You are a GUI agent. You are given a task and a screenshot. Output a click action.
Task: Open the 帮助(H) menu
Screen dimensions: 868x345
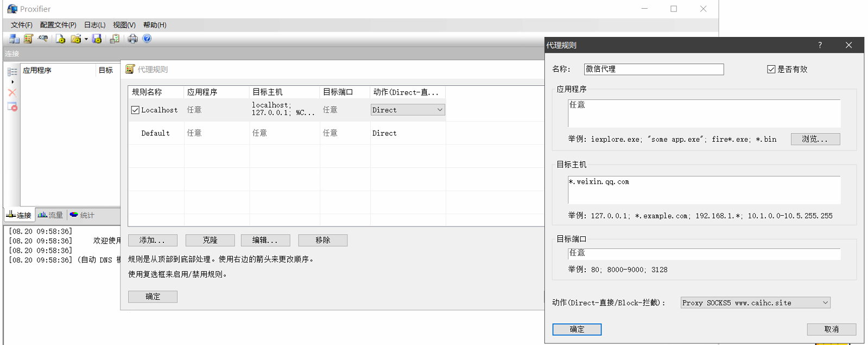point(155,25)
